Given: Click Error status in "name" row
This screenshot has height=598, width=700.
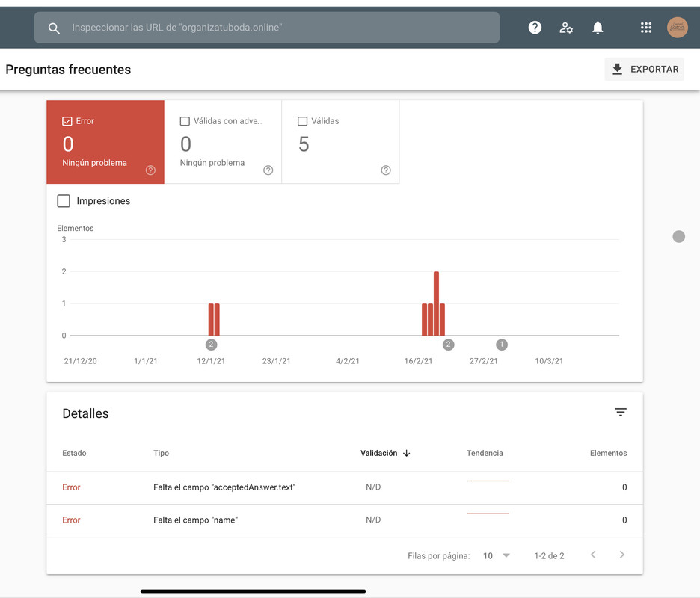Looking at the screenshot, I should (71, 520).
